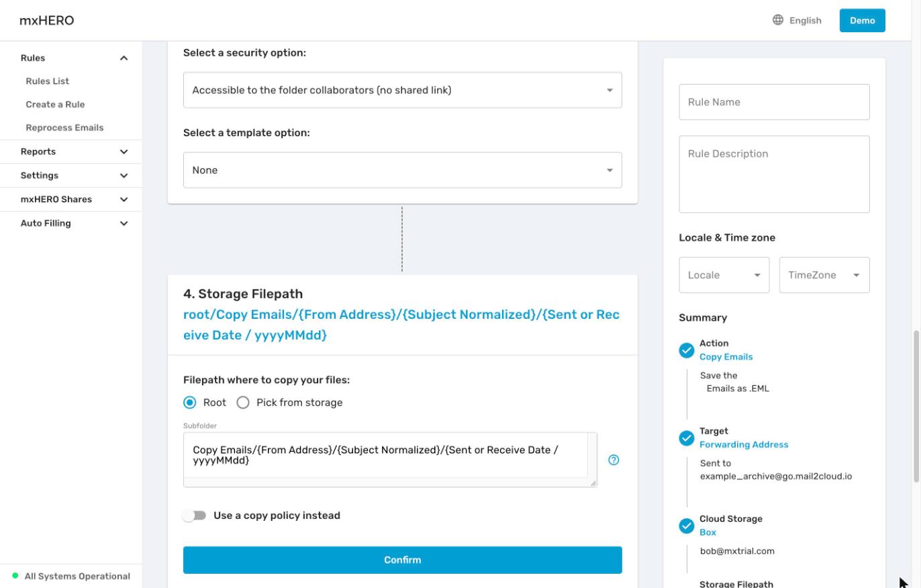The width and height of the screenshot is (921, 588).
Task: Open the template option dropdown
Action: point(403,170)
